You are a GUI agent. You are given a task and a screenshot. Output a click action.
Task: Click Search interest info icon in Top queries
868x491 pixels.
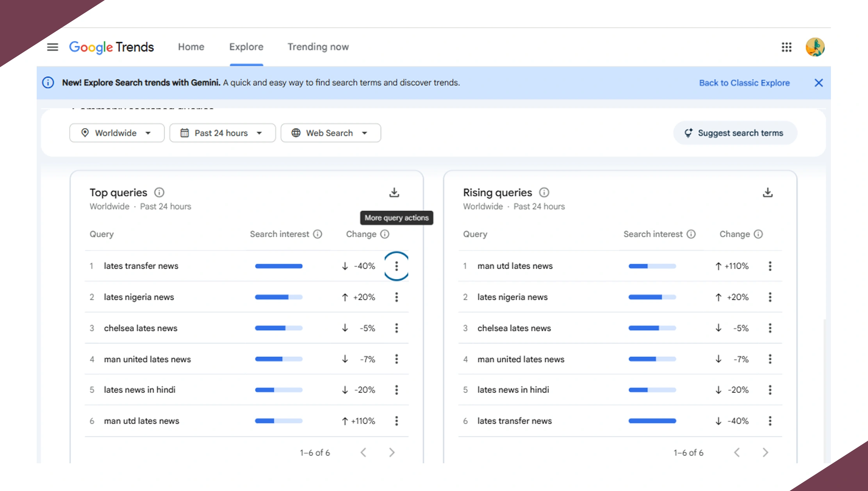[318, 234]
